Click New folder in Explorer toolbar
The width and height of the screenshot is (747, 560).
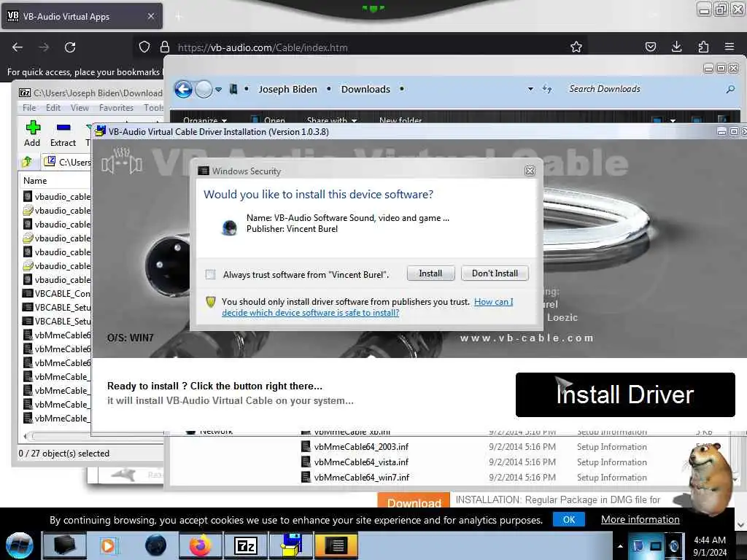pyautogui.click(x=400, y=120)
